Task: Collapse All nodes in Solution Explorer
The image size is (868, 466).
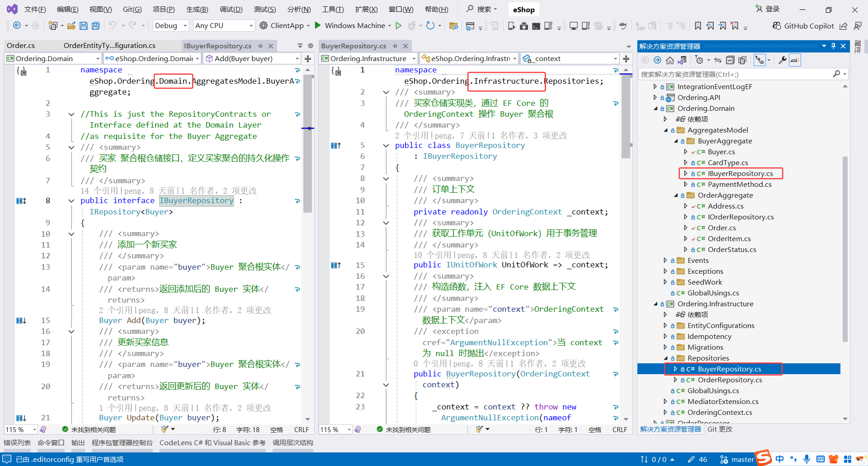Action: click(x=730, y=60)
